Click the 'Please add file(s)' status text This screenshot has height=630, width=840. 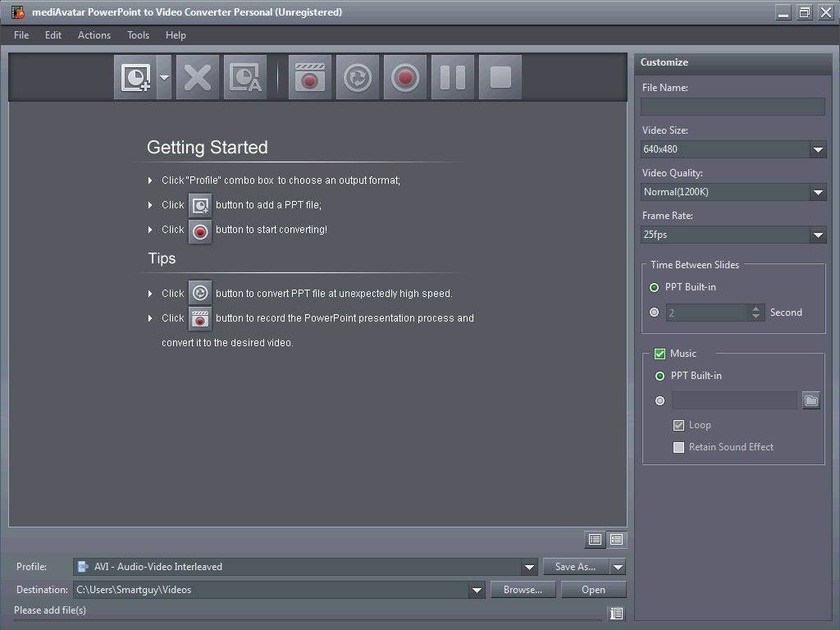(50, 610)
